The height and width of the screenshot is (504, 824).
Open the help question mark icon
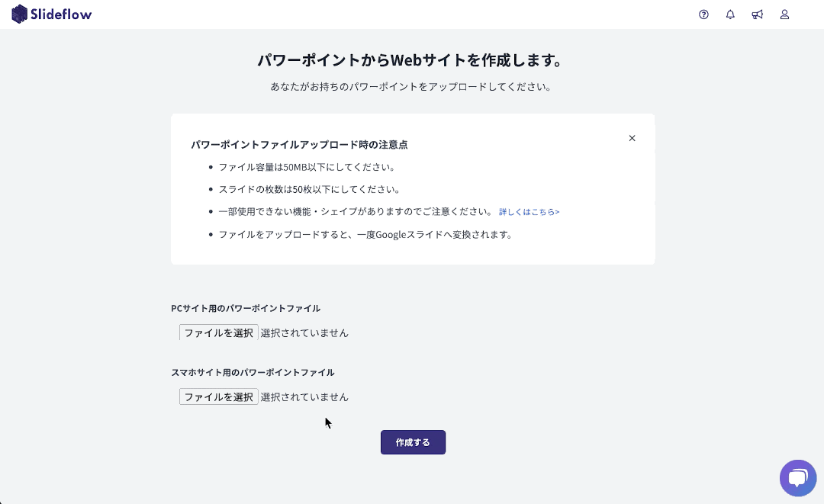(x=703, y=14)
